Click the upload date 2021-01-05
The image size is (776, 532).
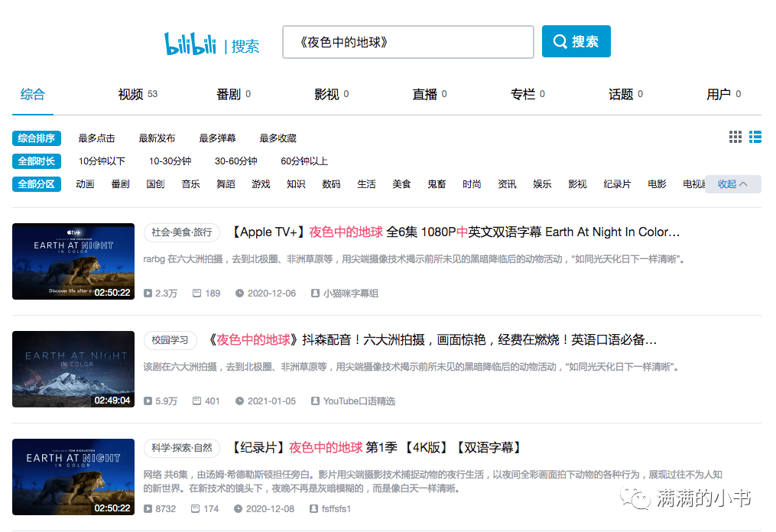tap(266, 401)
